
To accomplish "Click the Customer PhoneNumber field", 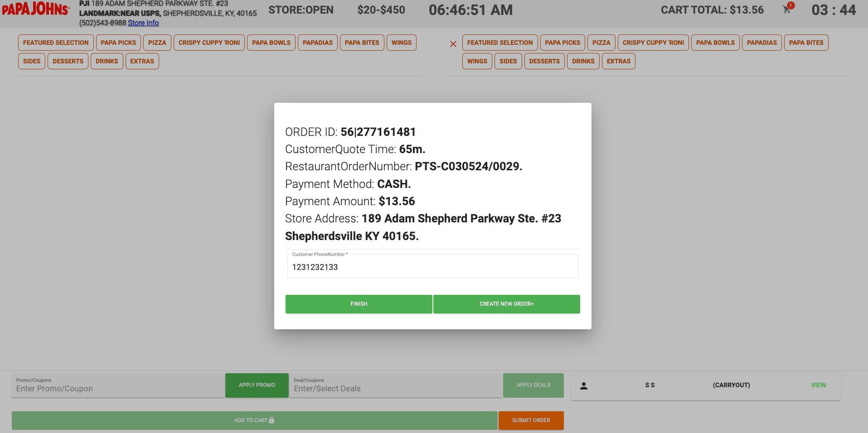I will (x=433, y=266).
